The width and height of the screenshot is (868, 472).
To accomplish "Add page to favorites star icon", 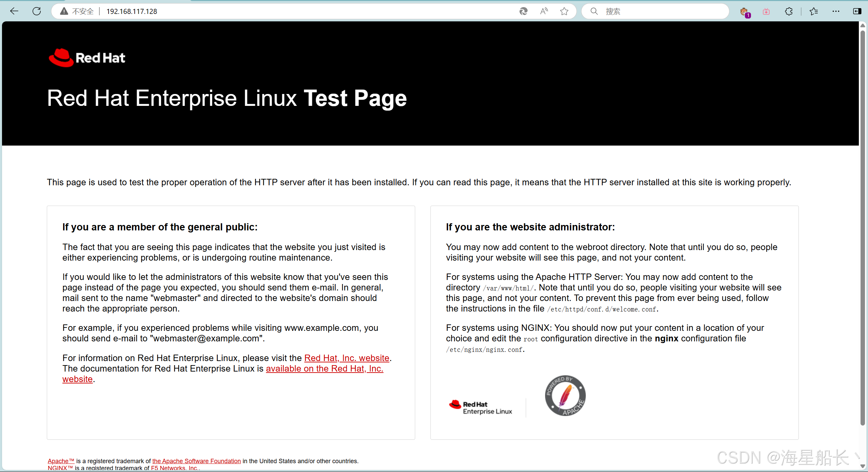I will click(564, 11).
